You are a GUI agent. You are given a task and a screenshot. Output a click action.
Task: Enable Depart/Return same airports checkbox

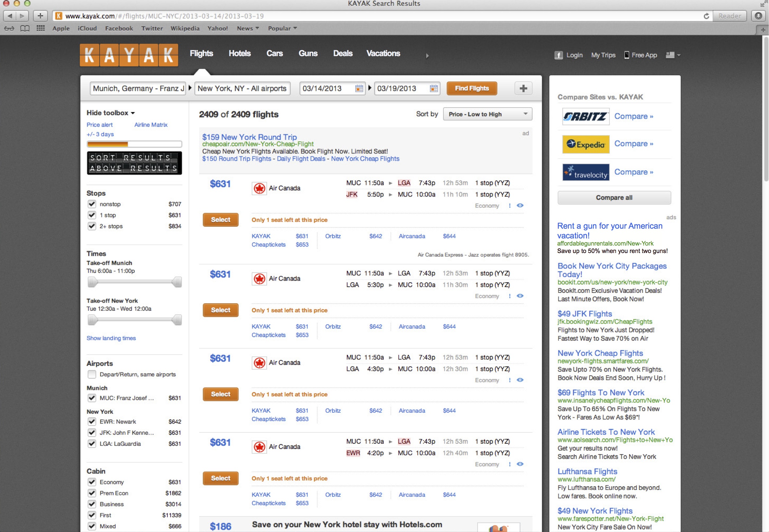(x=92, y=374)
